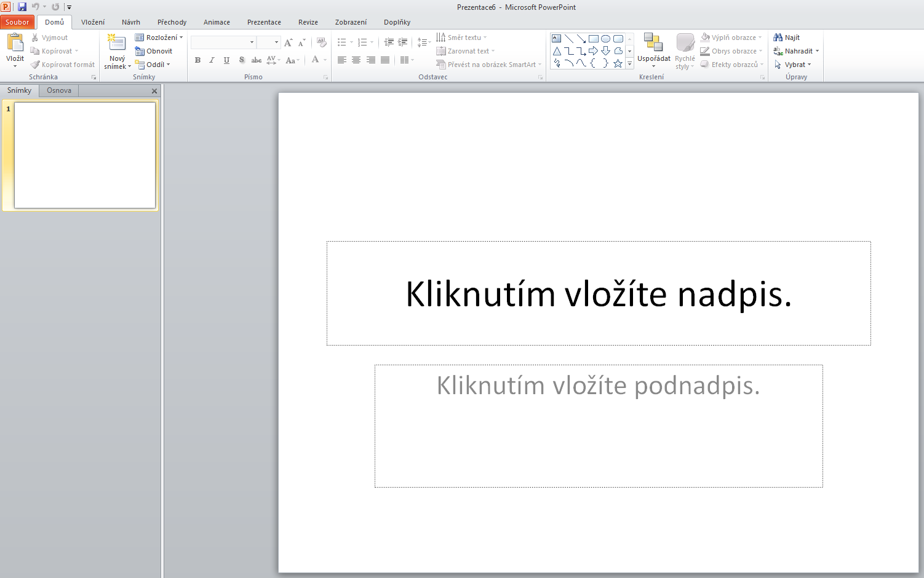Select slide 1 thumbnail in the panel
The width and height of the screenshot is (924, 578).
(x=85, y=155)
